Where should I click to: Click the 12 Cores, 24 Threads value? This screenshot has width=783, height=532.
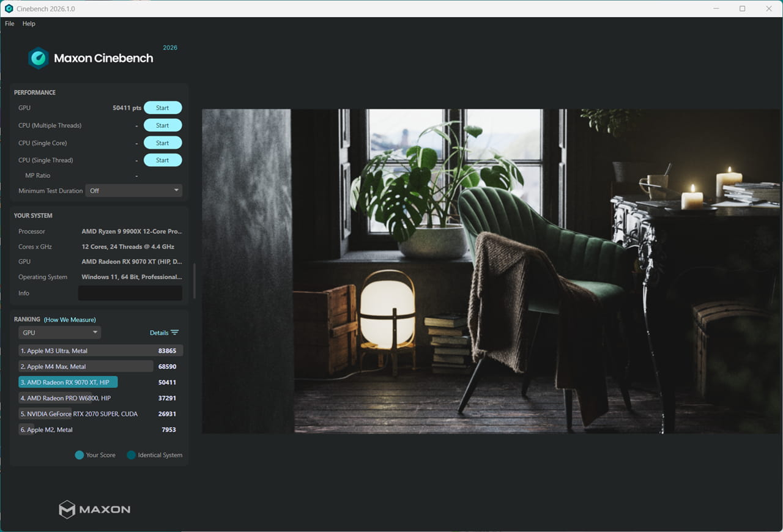coord(128,246)
